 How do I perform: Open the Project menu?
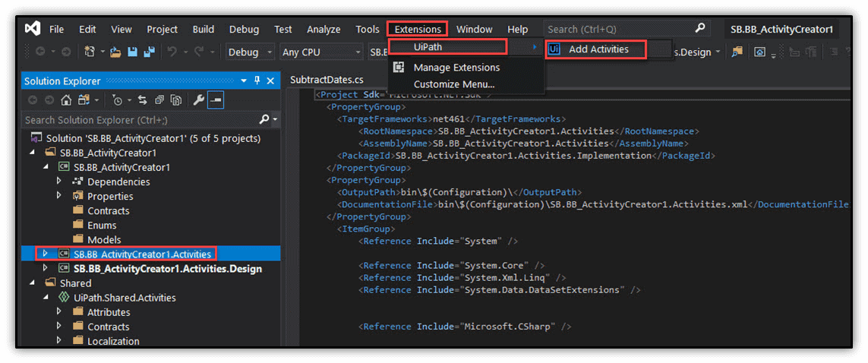163,30
